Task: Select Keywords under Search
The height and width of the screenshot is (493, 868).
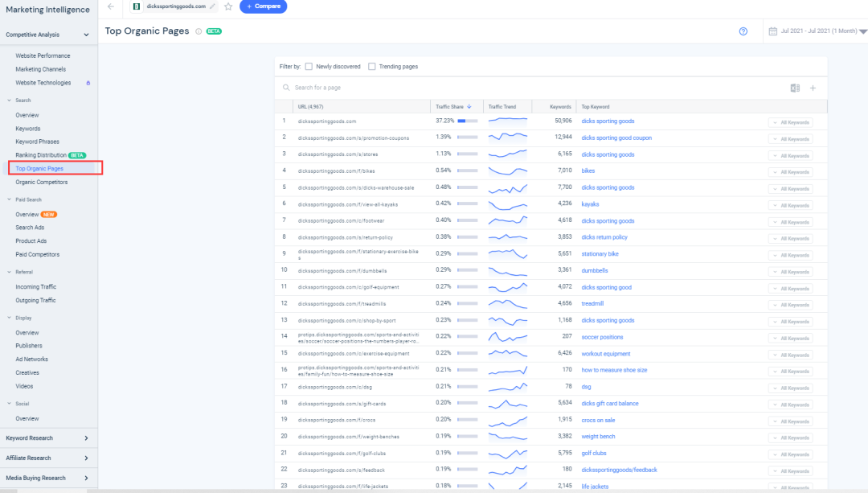Action: pos(27,129)
